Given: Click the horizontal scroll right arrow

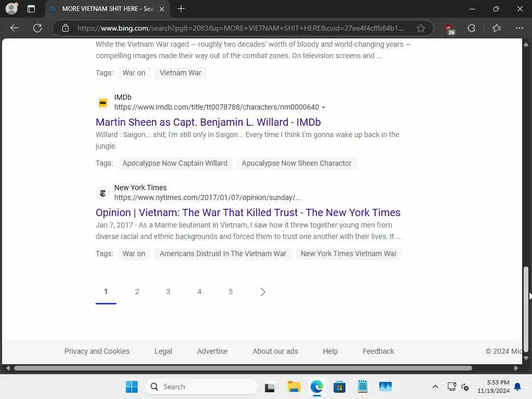Looking at the screenshot, I should point(516,368).
